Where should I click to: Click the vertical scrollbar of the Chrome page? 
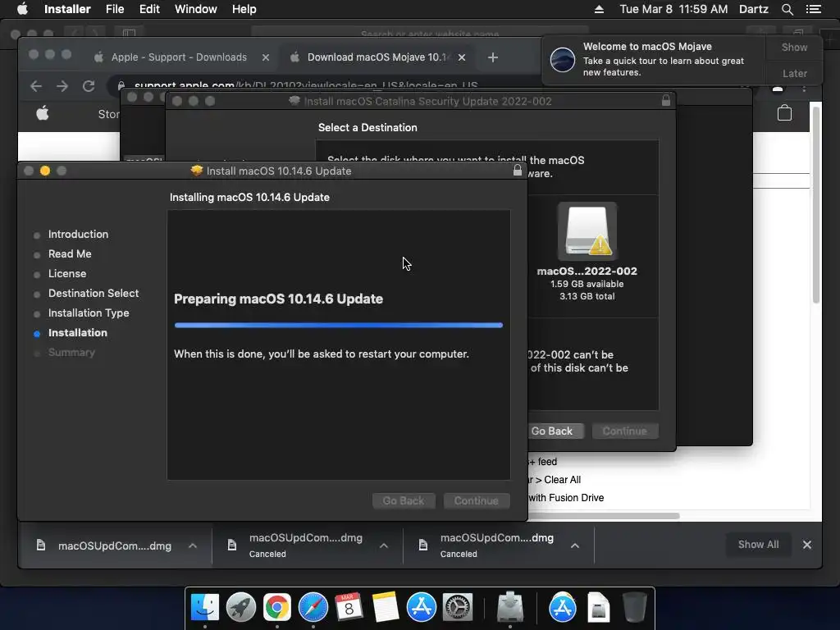[x=816, y=205]
